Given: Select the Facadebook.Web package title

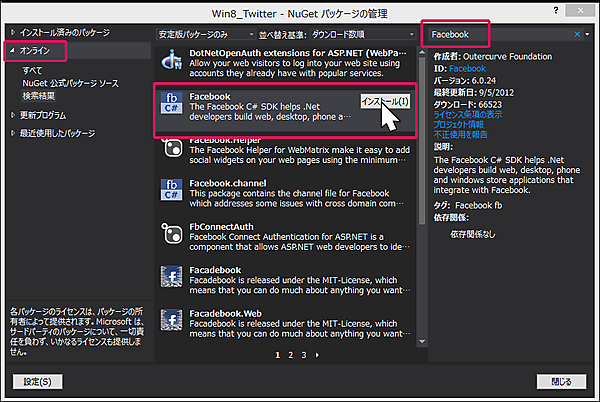Looking at the screenshot, I should coord(225,313).
